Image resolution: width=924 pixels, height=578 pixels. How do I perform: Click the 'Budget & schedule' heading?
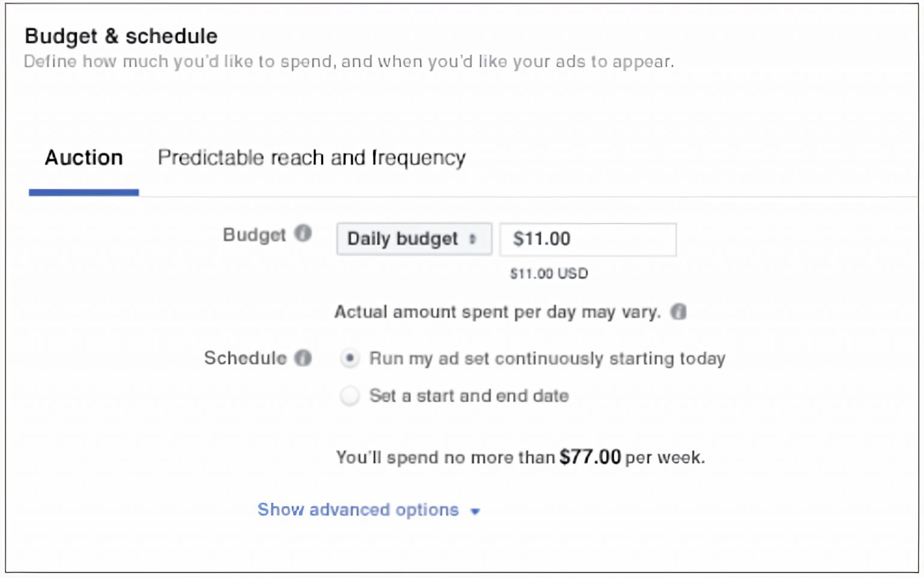(x=120, y=36)
